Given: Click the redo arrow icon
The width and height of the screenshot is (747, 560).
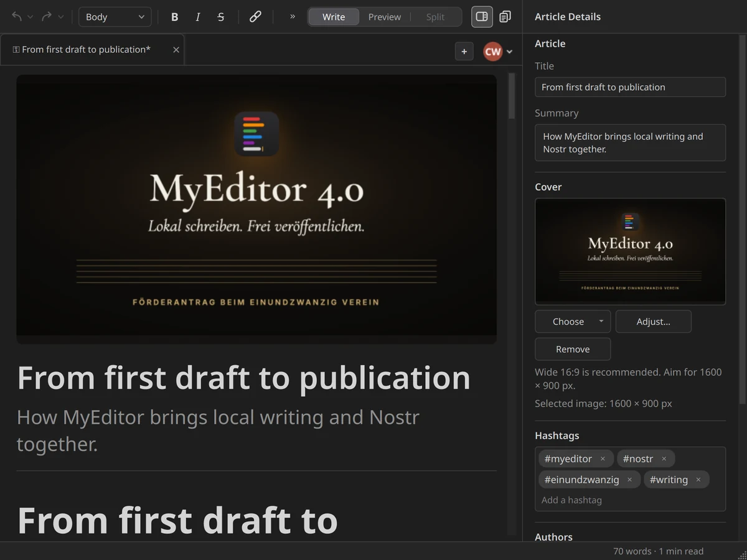Looking at the screenshot, I should tap(47, 17).
